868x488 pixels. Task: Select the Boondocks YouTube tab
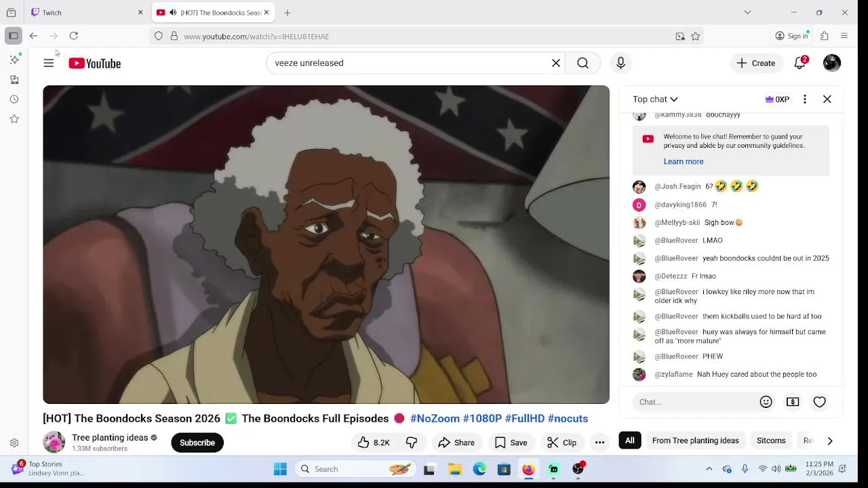pyautogui.click(x=212, y=12)
